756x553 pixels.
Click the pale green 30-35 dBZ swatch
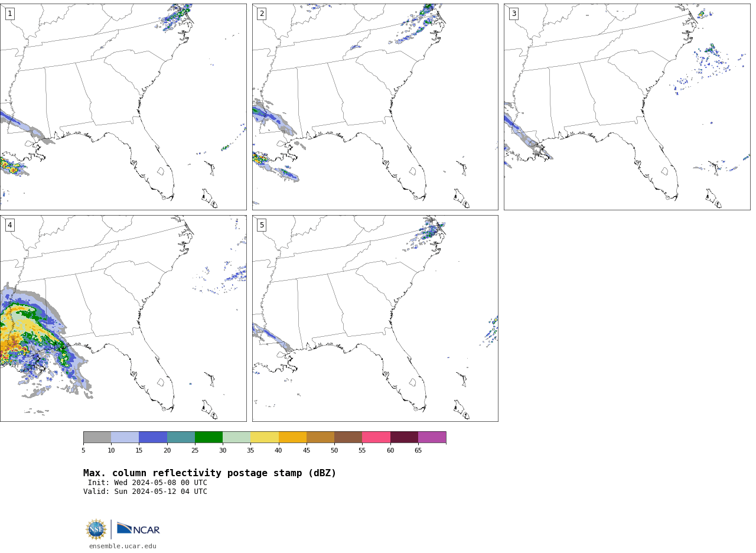click(237, 437)
